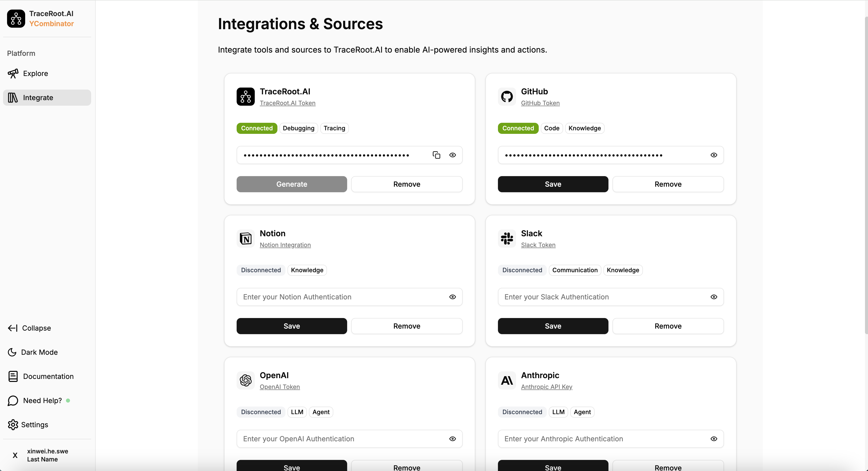
Task: Open the xinwei.he.swe user account menu
Action: point(47,455)
